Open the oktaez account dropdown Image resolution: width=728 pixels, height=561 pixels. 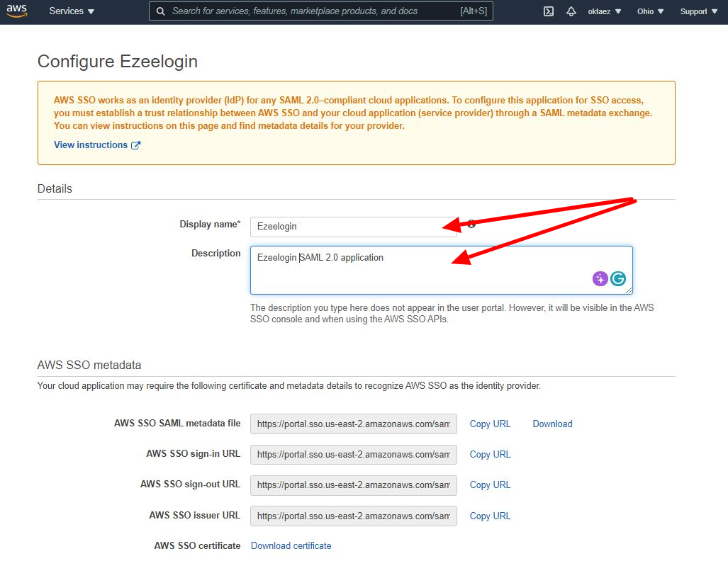click(604, 11)
